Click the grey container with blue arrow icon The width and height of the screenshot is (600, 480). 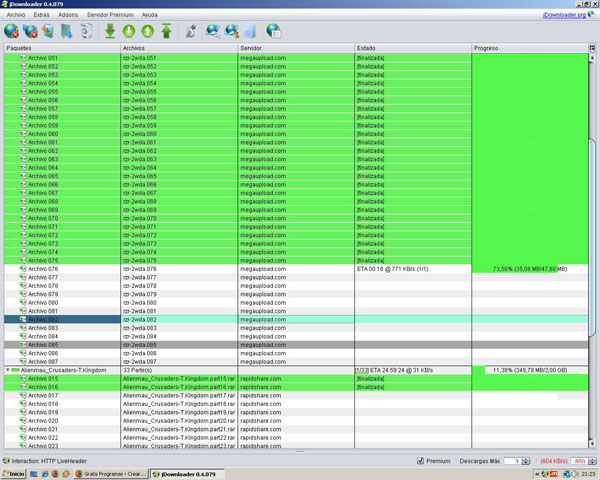(x=67, y=31)
